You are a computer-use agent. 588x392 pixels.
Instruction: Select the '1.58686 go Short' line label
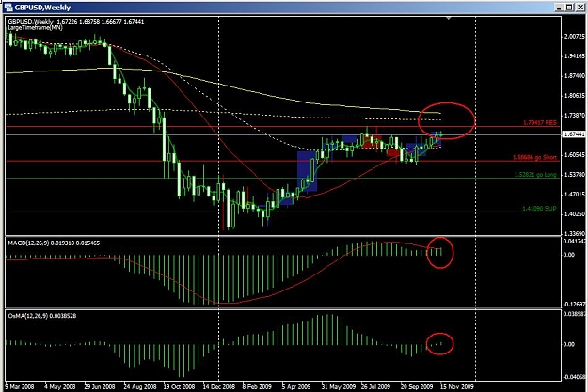(534, 157)
